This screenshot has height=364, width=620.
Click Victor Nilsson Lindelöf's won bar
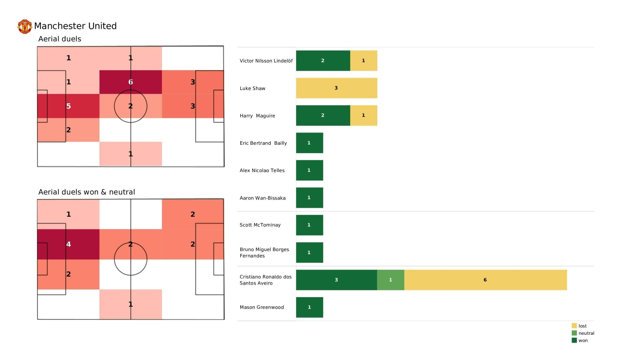click(x=323, y=61)
